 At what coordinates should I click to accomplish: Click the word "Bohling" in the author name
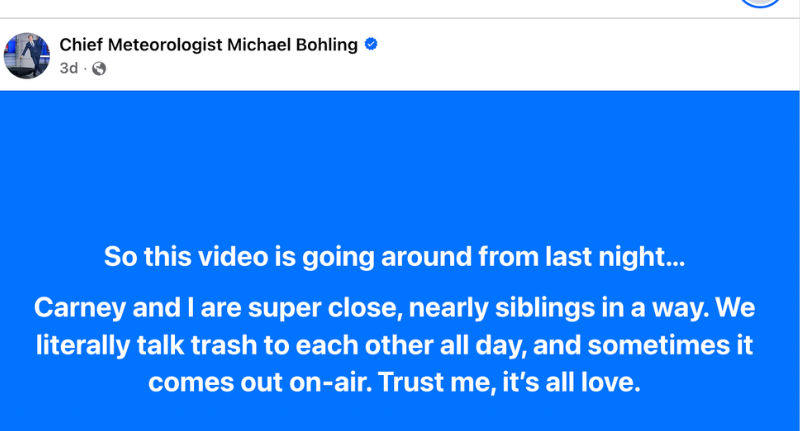pyautogui.click(x=325, y=45)
